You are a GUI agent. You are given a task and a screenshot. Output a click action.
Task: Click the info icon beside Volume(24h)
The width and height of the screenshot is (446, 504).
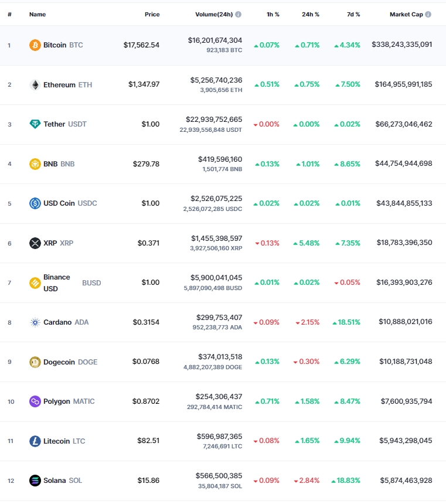[x=239, y=15]
